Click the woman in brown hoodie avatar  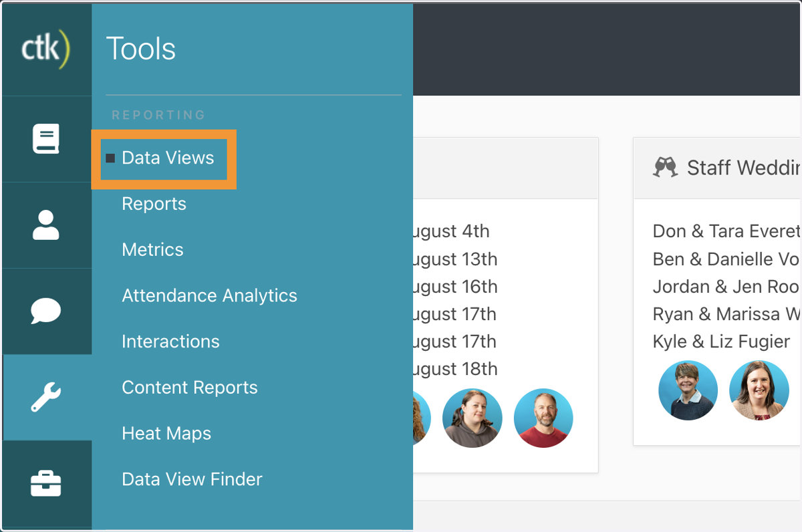tap(473, 418)
